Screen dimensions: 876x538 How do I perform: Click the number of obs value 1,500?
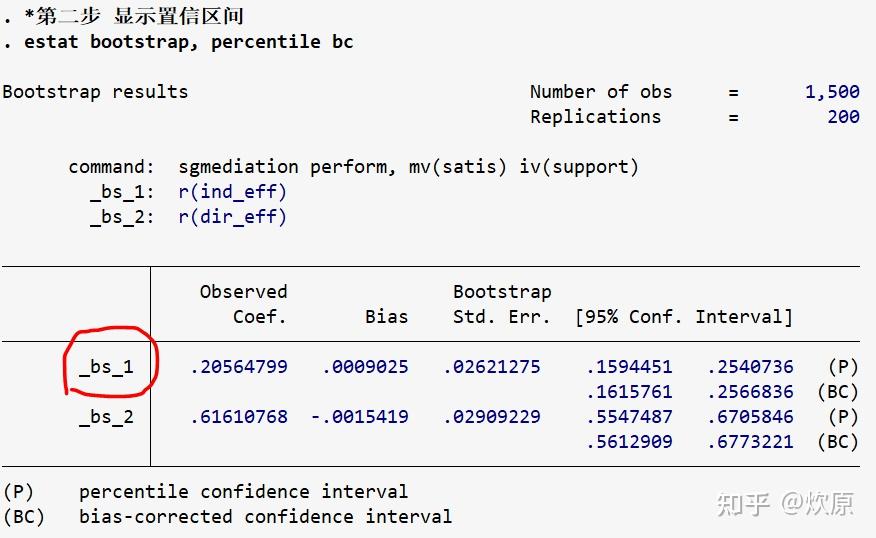(x=832, y=91)
